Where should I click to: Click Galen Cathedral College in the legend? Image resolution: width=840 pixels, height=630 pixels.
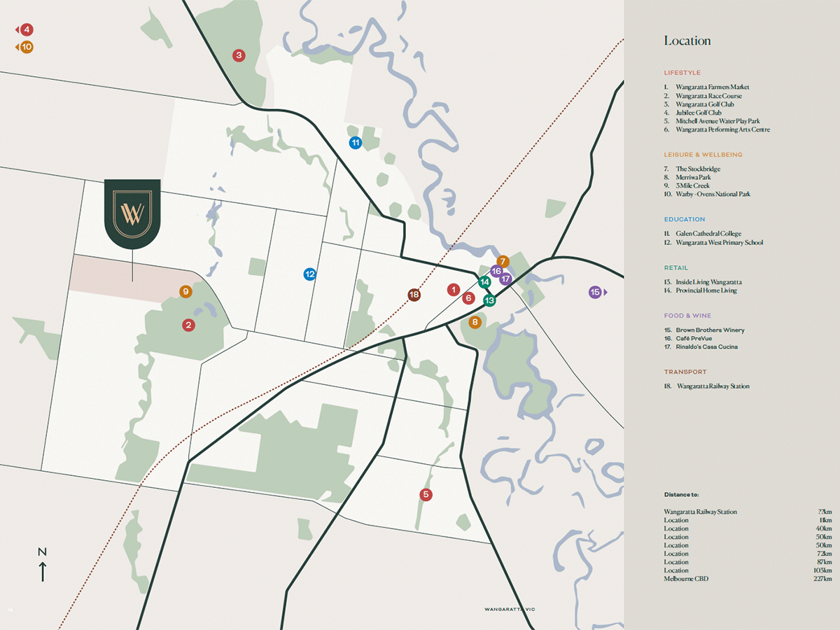[x=708, y=234]
